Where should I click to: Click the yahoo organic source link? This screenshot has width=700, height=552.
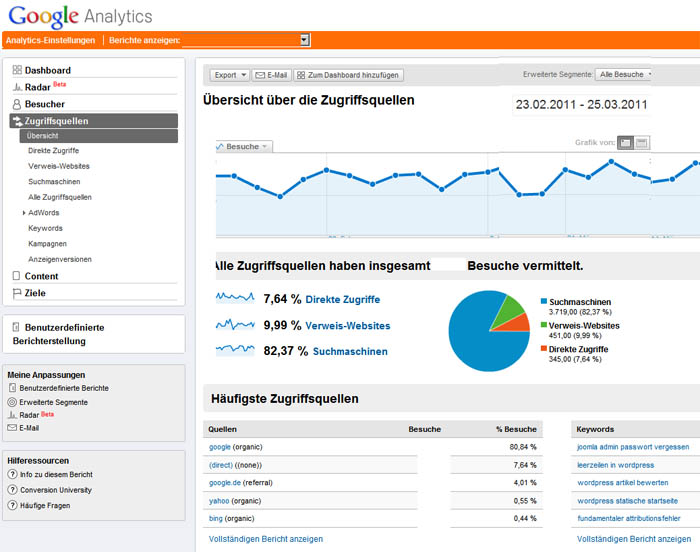[219, 501]
